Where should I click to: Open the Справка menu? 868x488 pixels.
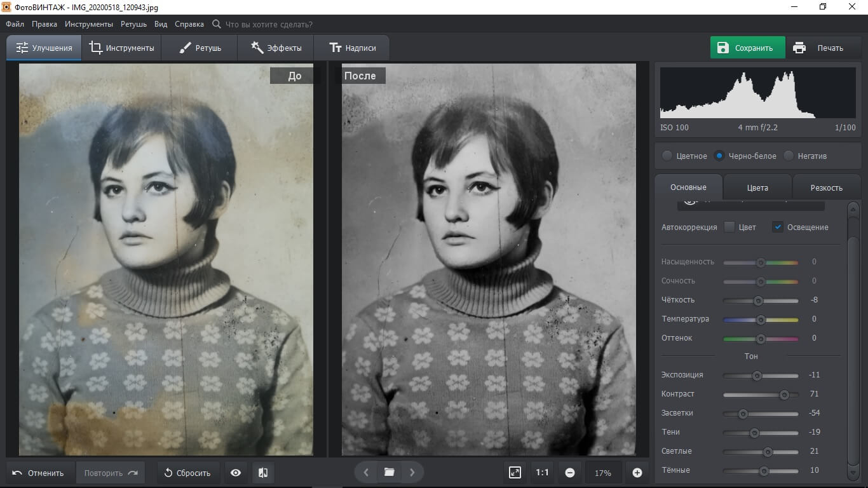(189, 24)
